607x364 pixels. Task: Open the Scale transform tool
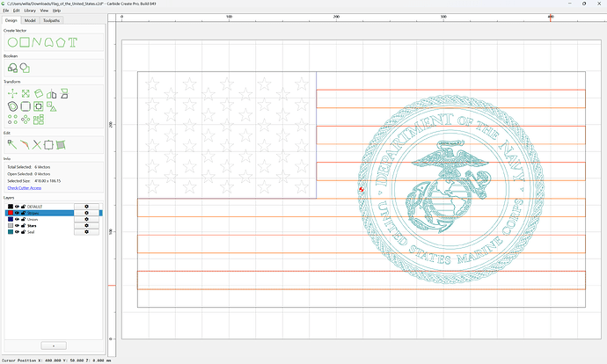26,93
